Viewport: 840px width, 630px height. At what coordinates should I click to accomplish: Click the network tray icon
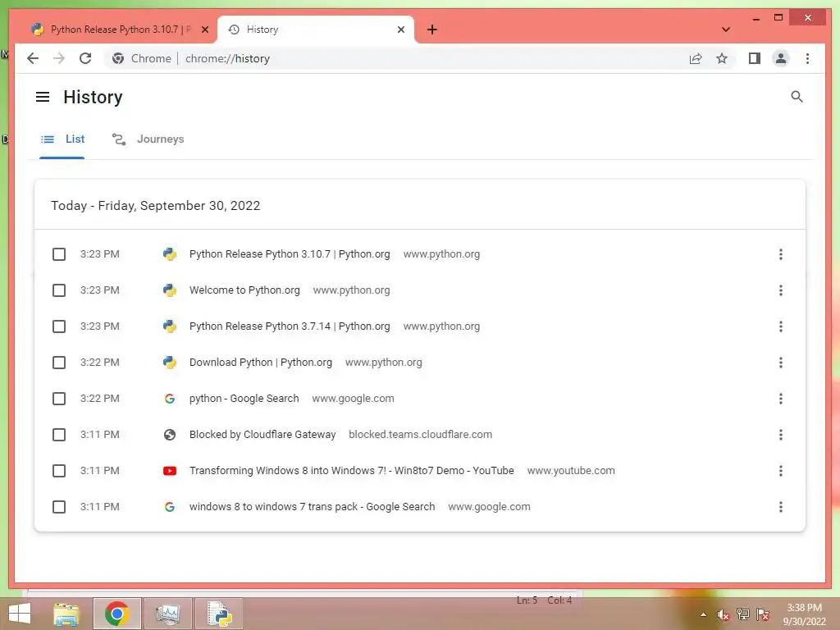click(x=742, y=614)
